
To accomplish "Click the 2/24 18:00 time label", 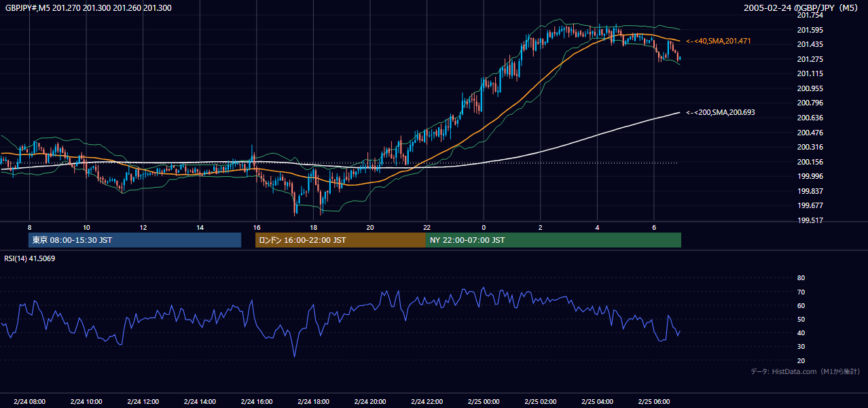I will pyautogui.click(x=313, y=401).
